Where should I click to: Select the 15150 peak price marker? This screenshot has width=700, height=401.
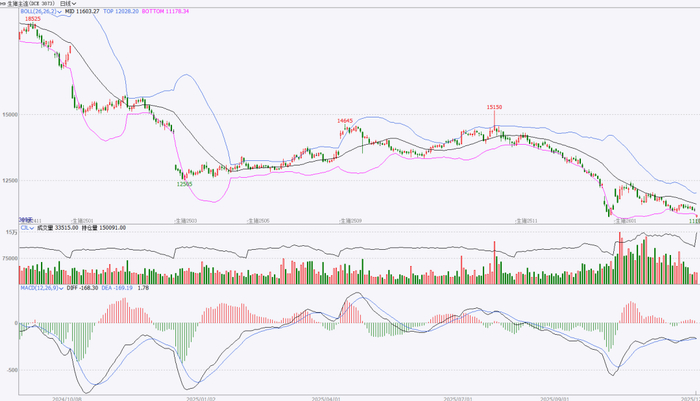click(494, 107)
